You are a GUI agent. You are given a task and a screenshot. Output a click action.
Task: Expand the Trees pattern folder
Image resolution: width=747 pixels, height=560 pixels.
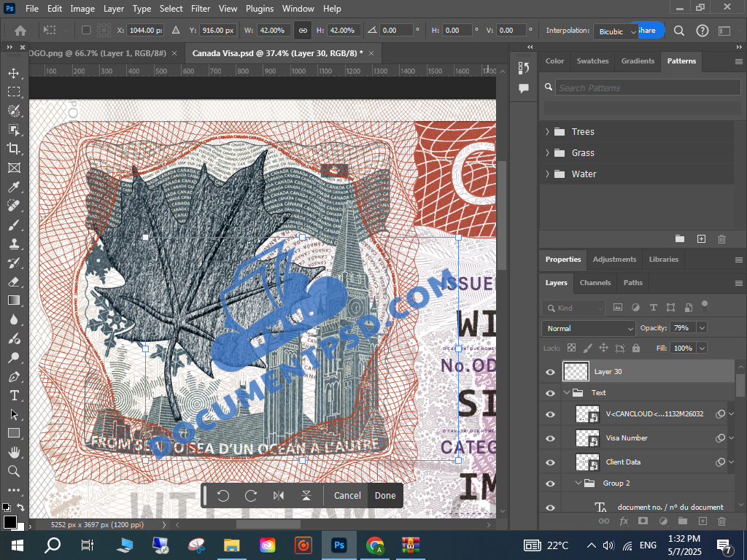click(x=547, y=132)
